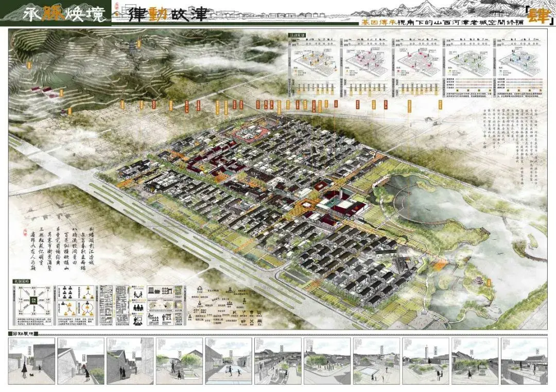Click the dark header label above activity diagrams
Viewport: 556px width, 392px height.
click(297, 36)
